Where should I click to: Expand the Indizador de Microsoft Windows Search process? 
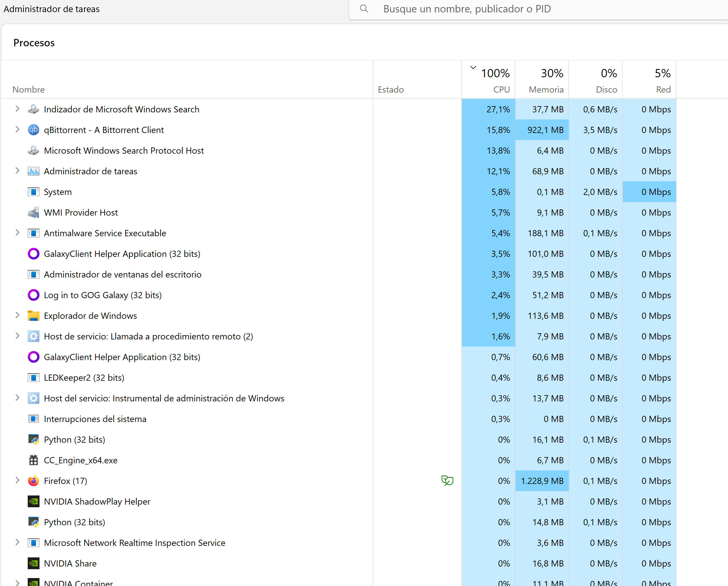(17, 109)
